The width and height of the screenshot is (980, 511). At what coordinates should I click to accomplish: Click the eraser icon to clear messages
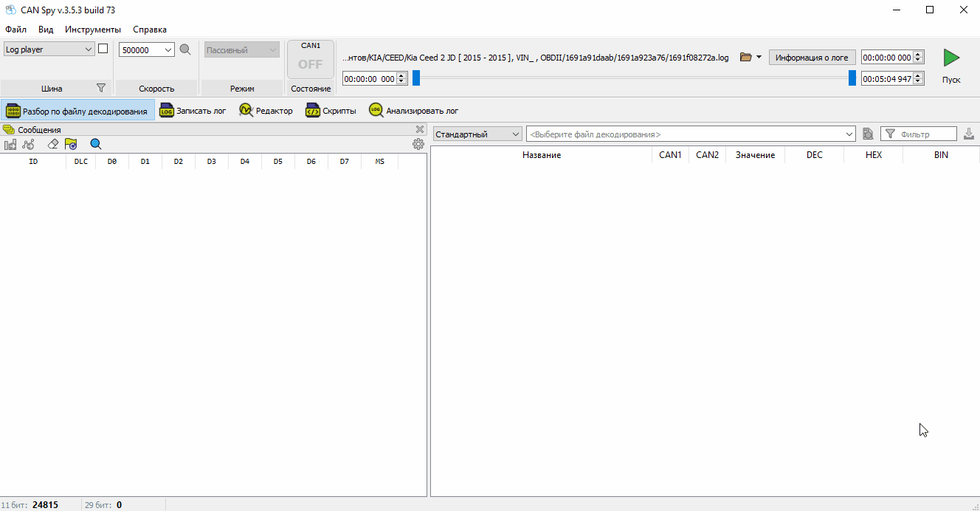52,144
